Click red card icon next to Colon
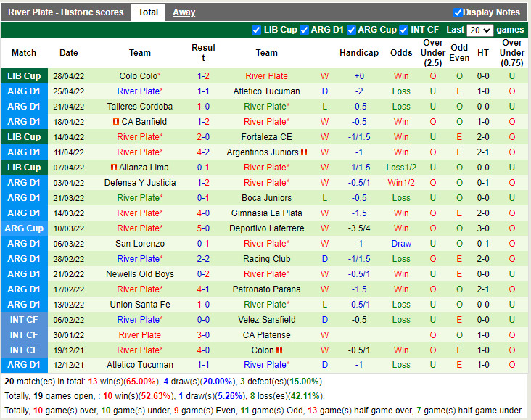Image resolution: width=531 pixels, height=420 pixels. pos(279,350)
